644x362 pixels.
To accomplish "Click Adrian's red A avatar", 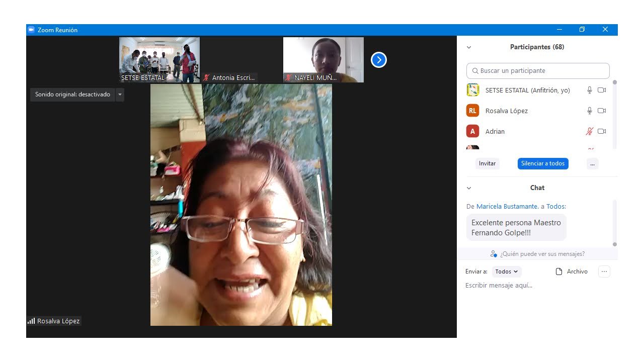I will tap(472, 131).
